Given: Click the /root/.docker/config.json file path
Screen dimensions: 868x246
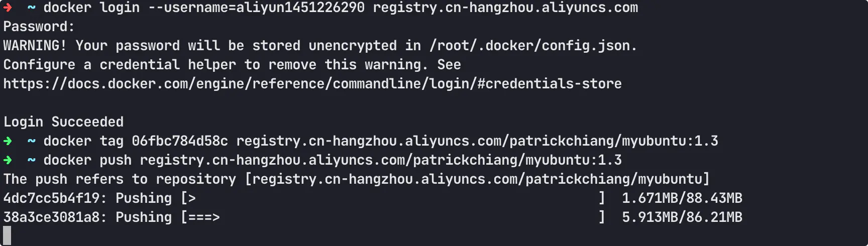Looking at the screenshot, I should click(533, 46).
